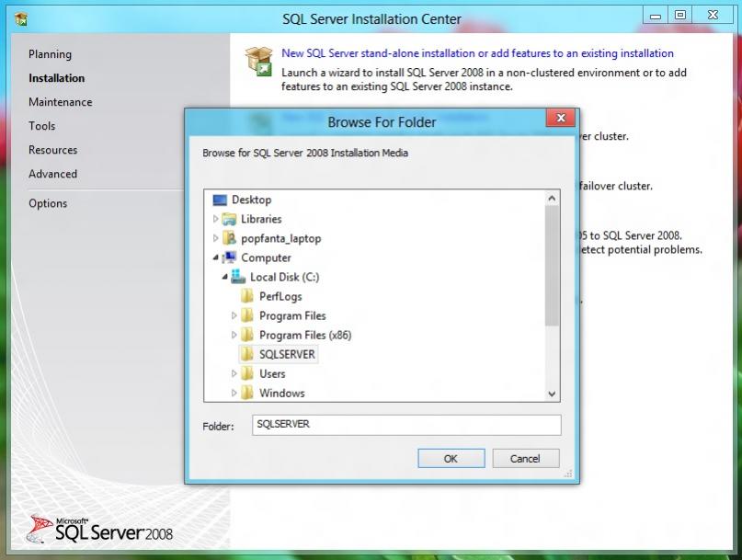Select the SQLSERVER folder
The image size is (742, 560).
(x=287, y=355)
